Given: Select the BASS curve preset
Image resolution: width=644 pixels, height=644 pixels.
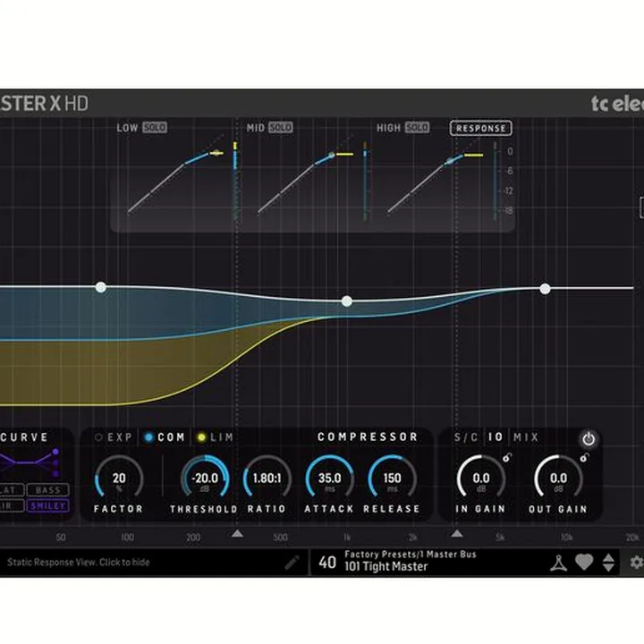Looking at the screenshot, I should pos(48,490).
